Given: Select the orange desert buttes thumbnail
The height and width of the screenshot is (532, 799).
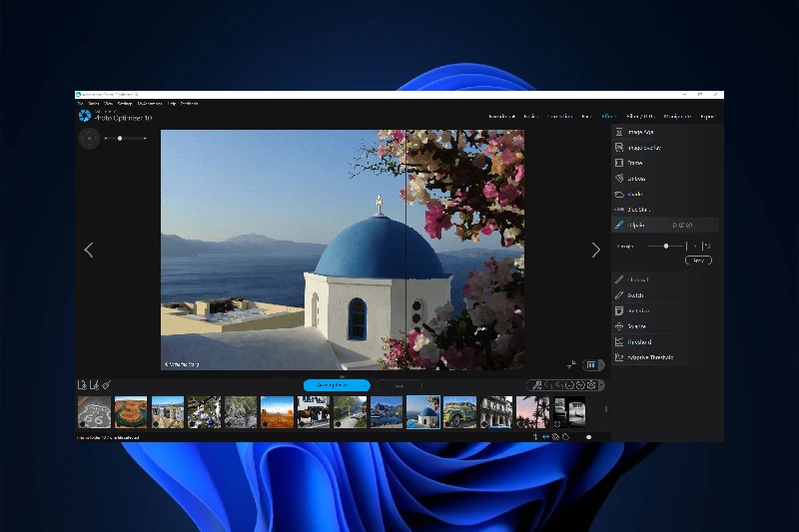Looking at the screenshot, I should [x=277, y=412].
